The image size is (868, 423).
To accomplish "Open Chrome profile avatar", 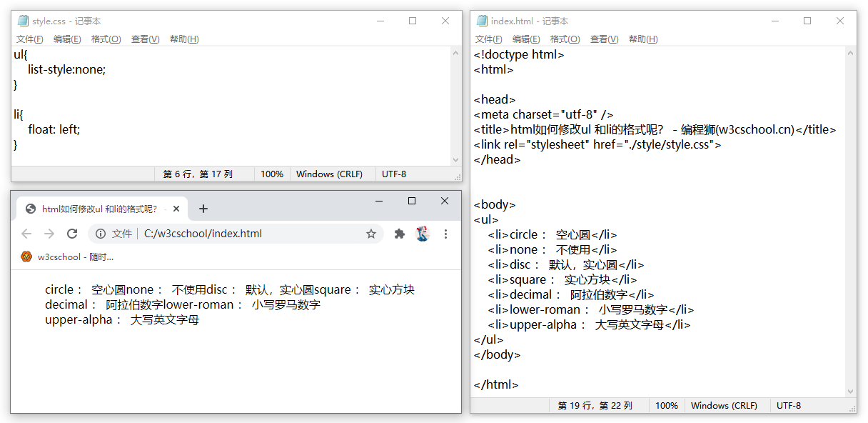I will click(x=423, y=234).
